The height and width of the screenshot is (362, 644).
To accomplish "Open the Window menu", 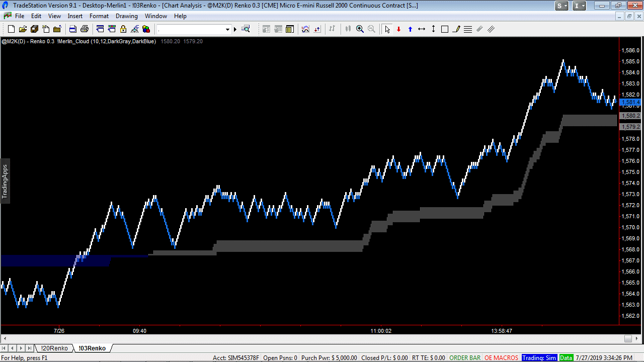I will [156, 16].
